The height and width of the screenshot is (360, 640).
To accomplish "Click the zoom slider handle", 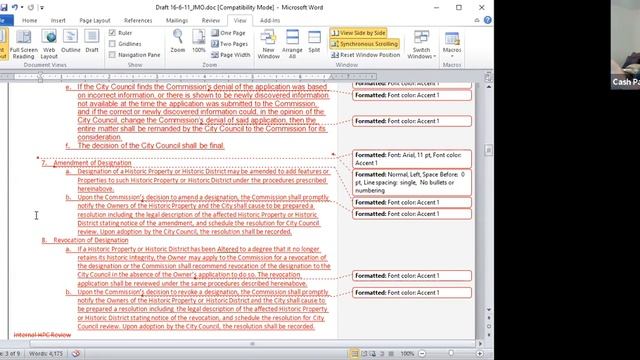I will pos(451,353).
